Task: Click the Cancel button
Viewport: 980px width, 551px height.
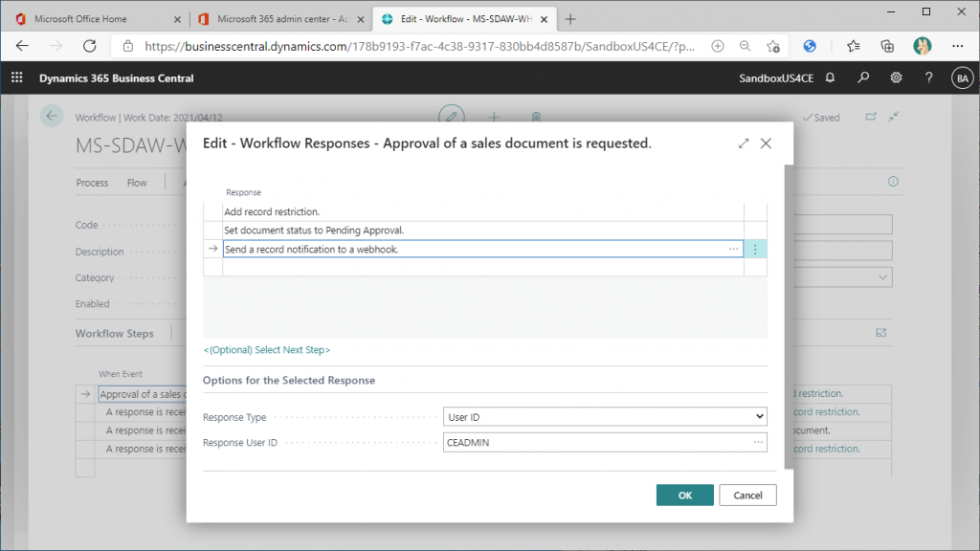Action: (x=747, y=496)
